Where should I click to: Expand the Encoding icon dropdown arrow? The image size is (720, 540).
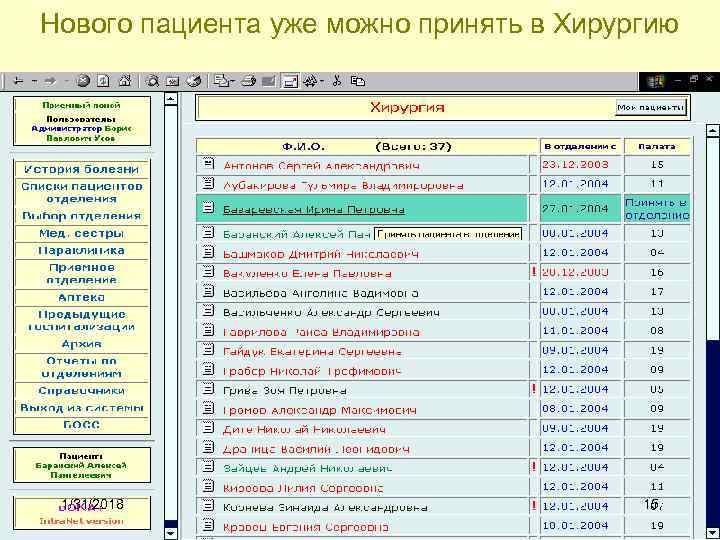pyautogui.click(x=321, y=82)
